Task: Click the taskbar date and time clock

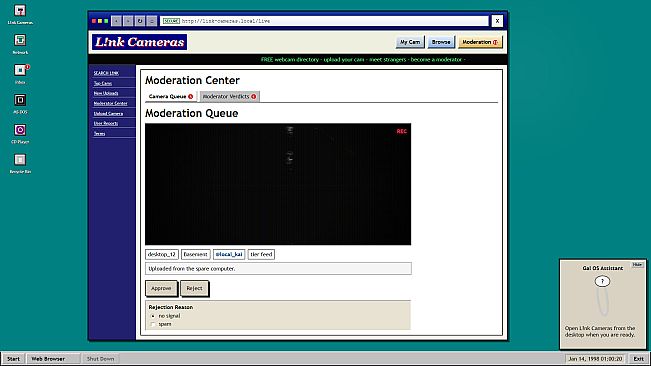Action: point(595,359)
